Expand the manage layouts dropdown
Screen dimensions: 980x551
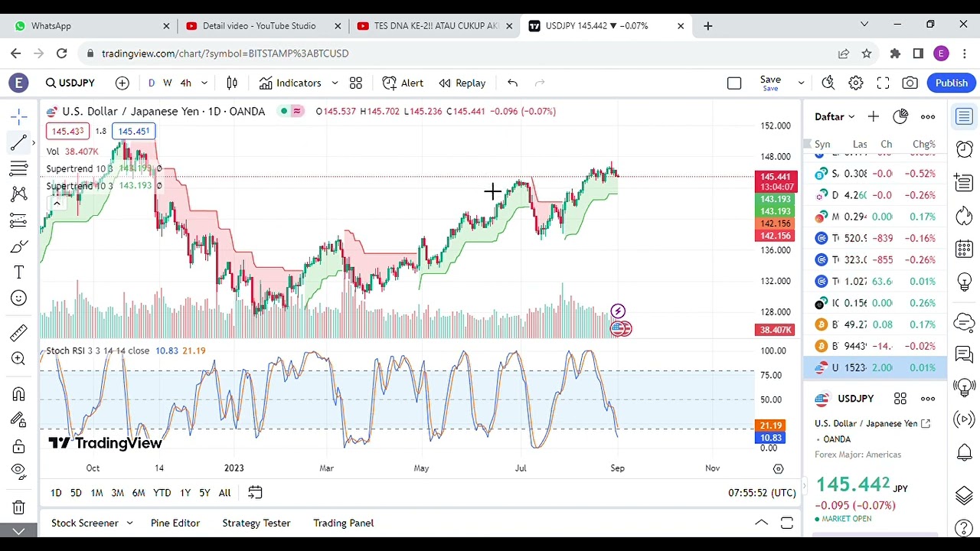click(x=801, y=83)
